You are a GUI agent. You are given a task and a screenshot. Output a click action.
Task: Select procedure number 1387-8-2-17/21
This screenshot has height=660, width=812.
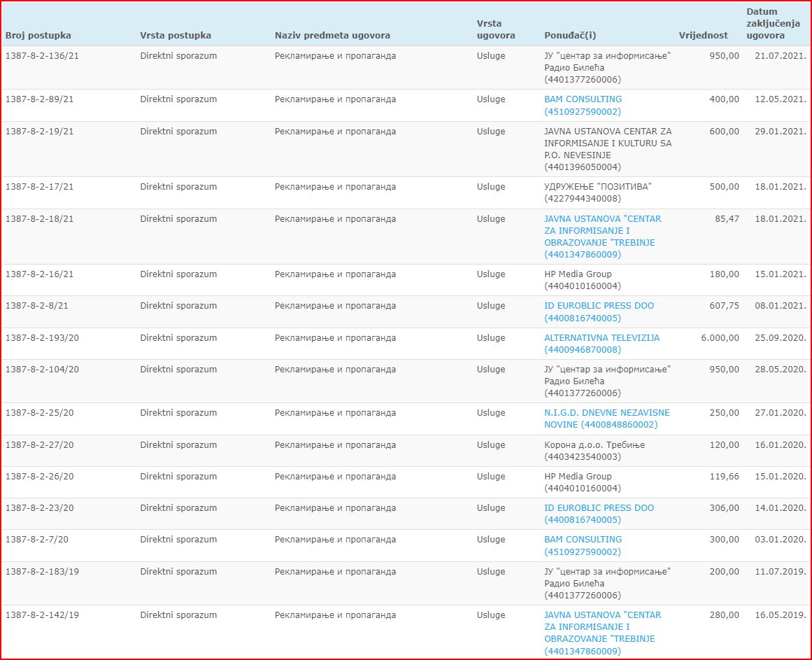coord(39,187)
